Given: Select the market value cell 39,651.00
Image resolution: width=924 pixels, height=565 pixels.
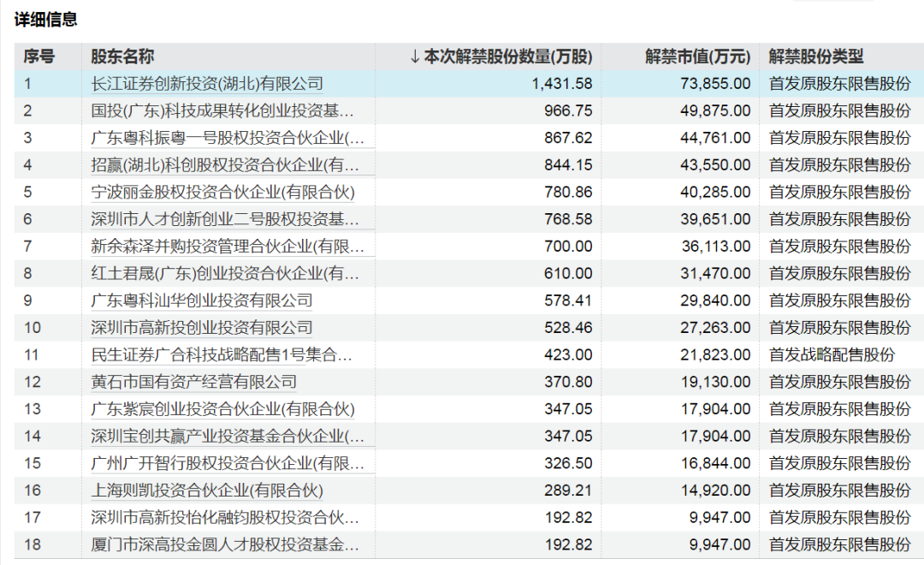Looking at the screenshot, I should pos(715,219).
